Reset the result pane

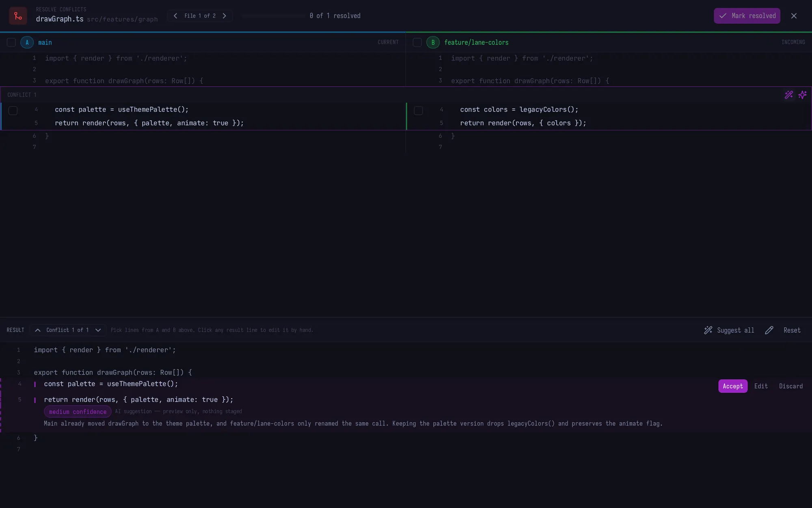point(792,330)
